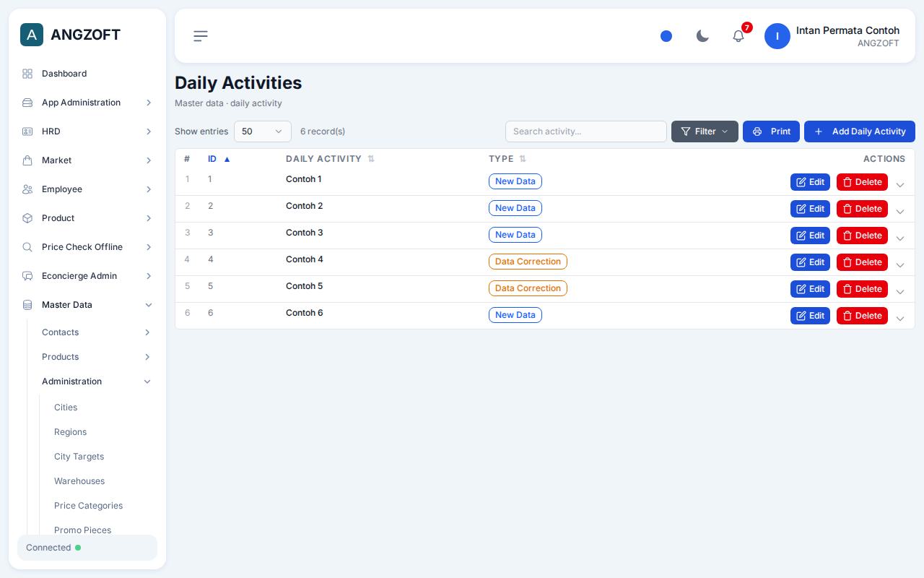The image size is (924, 578).
Task: Expand the HRD sidebar section
Action: pyautogui.click(x=87, y=131)
